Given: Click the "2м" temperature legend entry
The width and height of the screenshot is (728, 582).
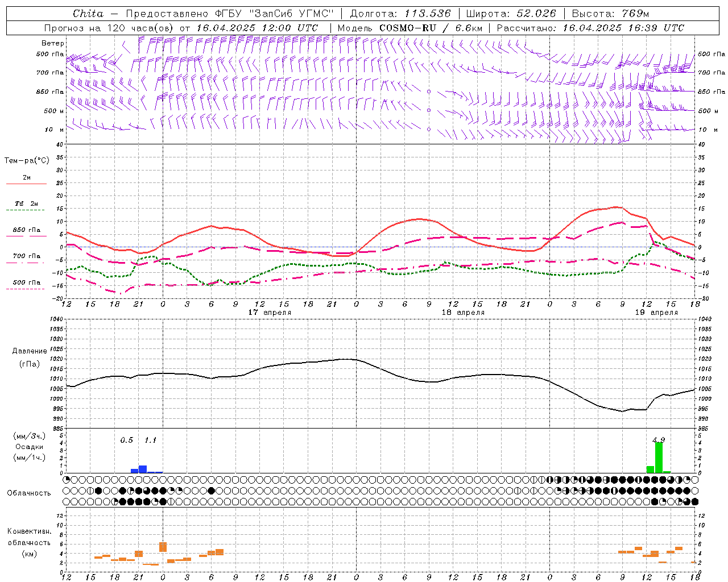Looking at the screenshot, I should tap(27, 178).
